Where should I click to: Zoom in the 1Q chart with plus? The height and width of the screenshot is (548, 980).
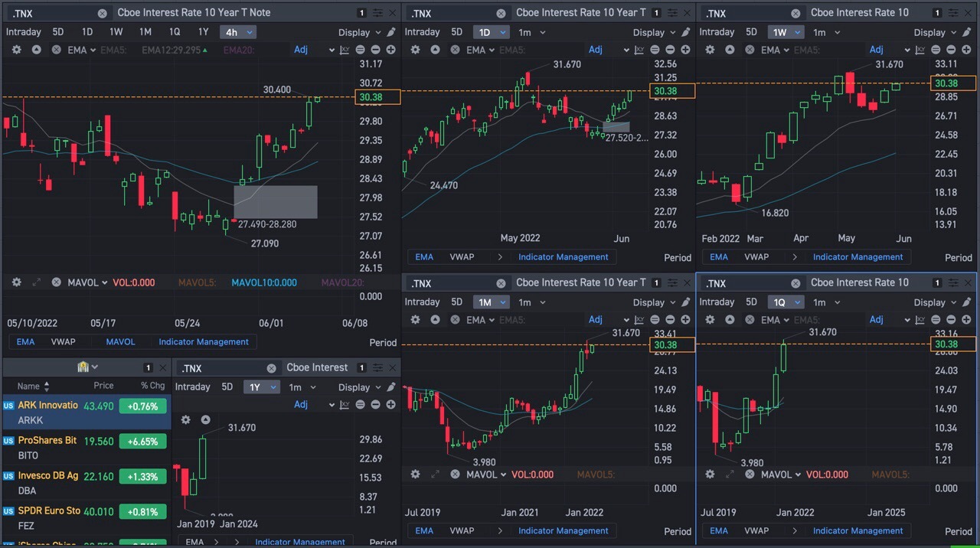[x=966, y=320]
